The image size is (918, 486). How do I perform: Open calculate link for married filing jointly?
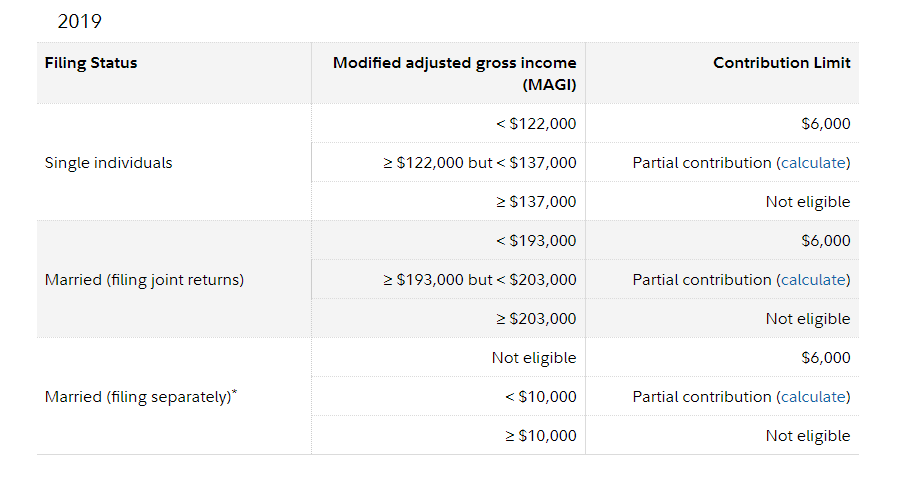coord(813,280)
